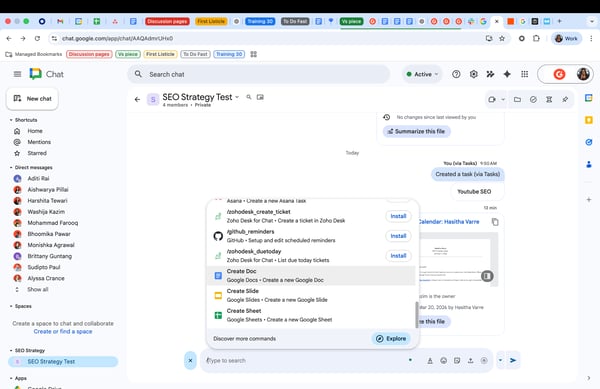
Task: Open emoji picker in composer
Action: click(443, 360)
